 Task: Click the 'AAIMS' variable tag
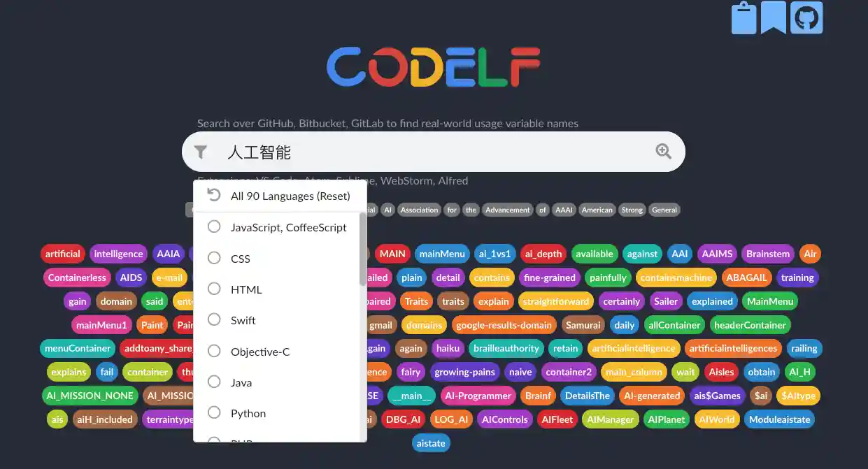click(718, 254)
